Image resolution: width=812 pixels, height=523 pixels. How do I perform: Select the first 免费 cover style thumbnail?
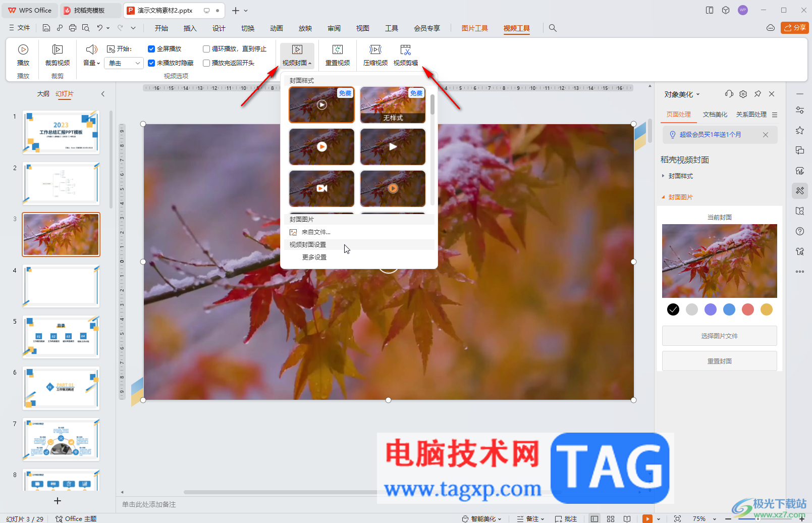pyautogui.click(x=321, y=105)
